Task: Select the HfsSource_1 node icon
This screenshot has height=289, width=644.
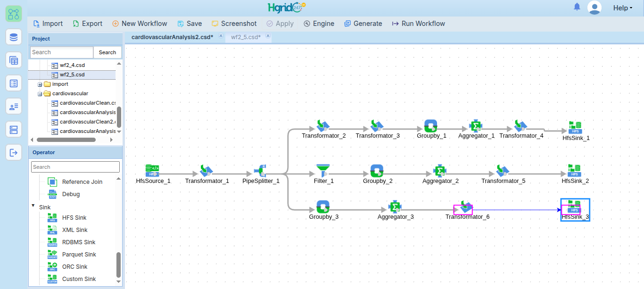Action: [152, 170]
